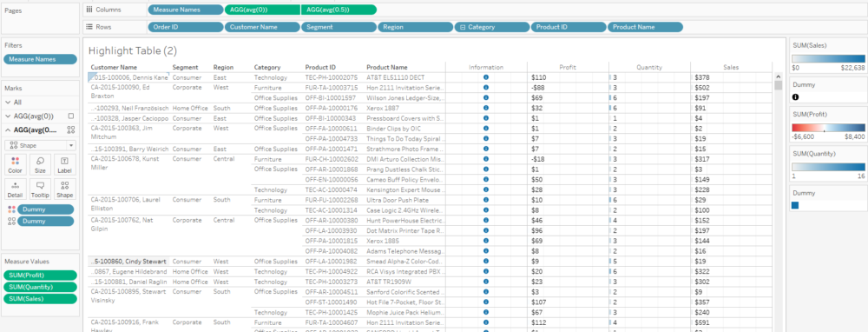The height and width of the screenshot is (332, 868).
Task: Click info icon in Xerox 1885 row
Action: click(x=486, y=241)
